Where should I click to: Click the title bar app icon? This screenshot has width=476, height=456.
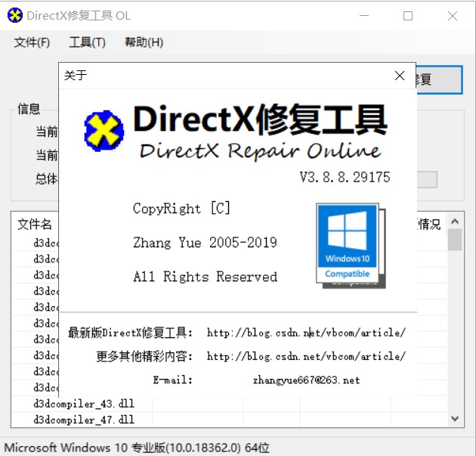[14, 15]
